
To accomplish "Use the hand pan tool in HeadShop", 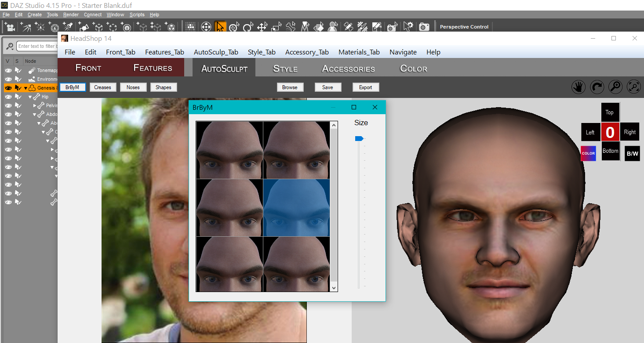I will tap(578, 87).
